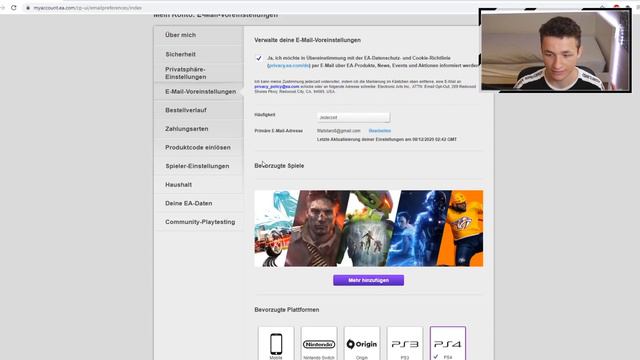Screen dimensions: 640x360
Task: Click the favorite games banner image
Action: [369, 228]
